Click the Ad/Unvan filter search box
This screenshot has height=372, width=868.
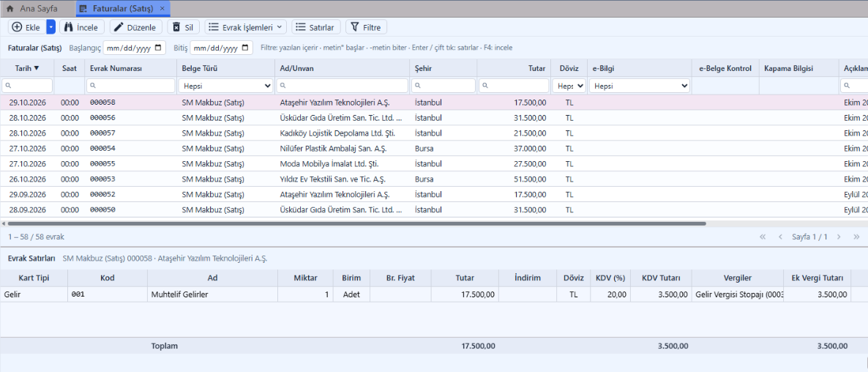[x=342, y=86]
